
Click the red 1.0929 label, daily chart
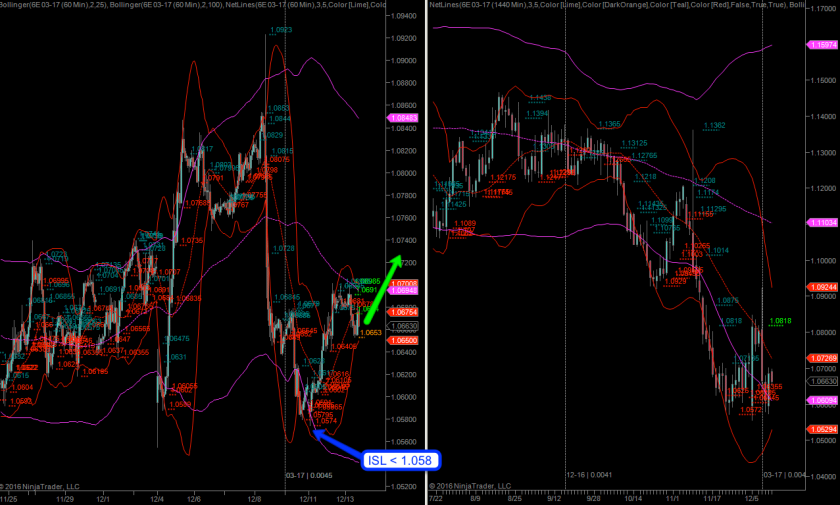[x=676, y=282]
